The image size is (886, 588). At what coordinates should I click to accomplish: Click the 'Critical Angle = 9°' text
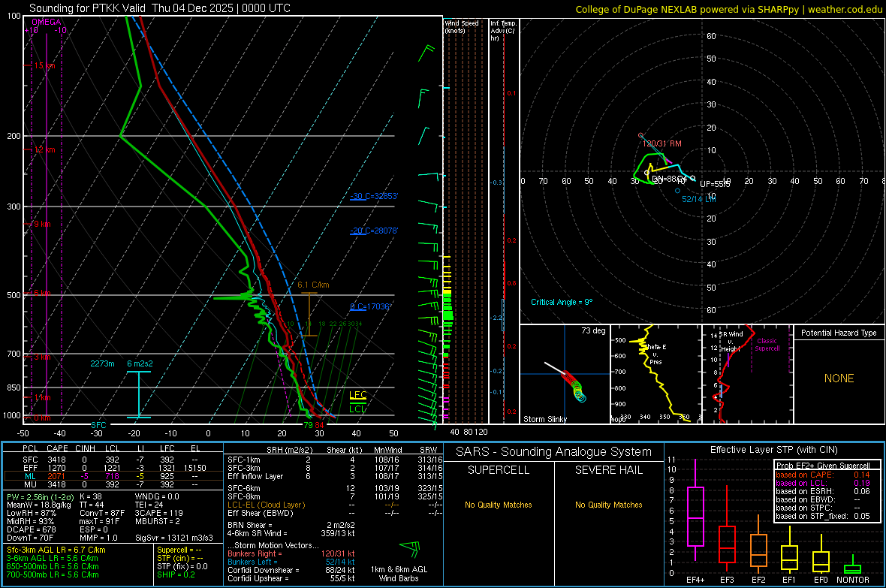coord(562,303)
